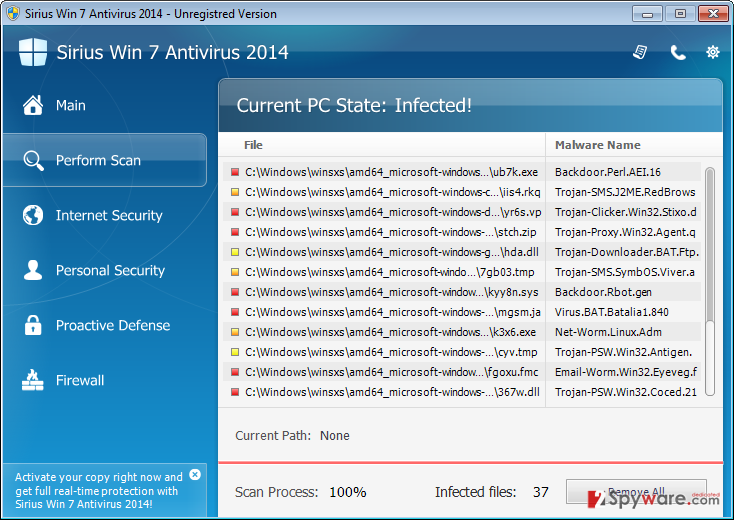This screenshot has width=734, height=520.
Task: Select the iis4.rkq file path row
Action: 392,192
